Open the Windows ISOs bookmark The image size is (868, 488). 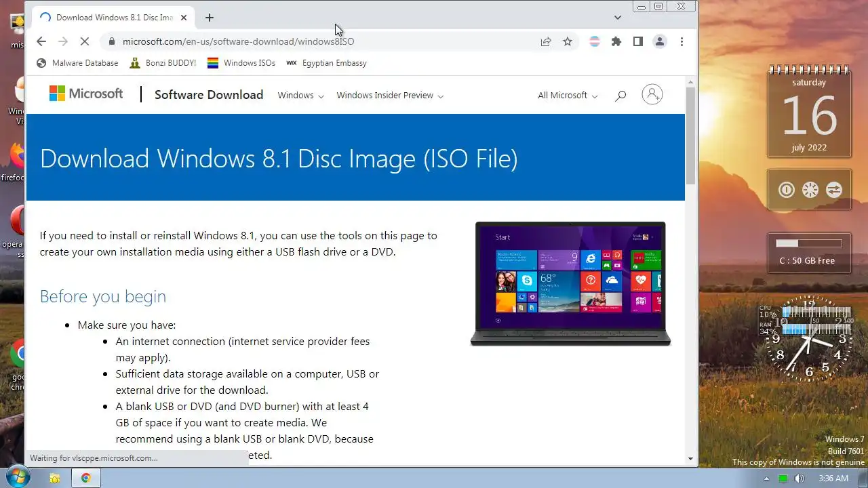click(241, 63)
